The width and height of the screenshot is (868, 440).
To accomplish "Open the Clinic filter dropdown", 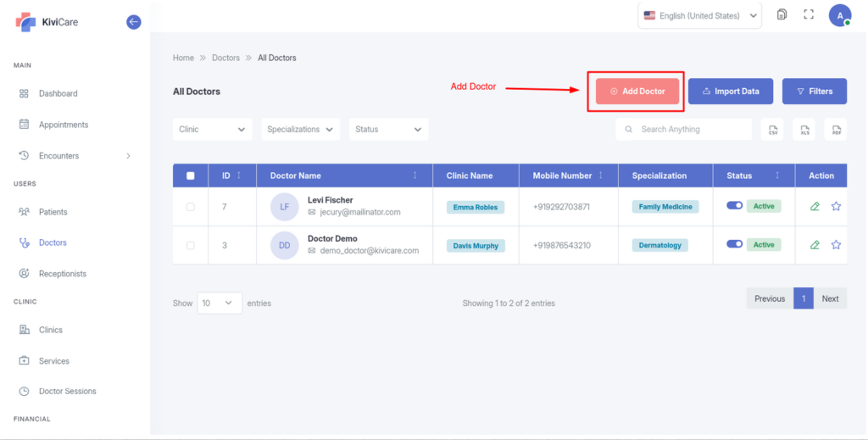I will point(213,130).
